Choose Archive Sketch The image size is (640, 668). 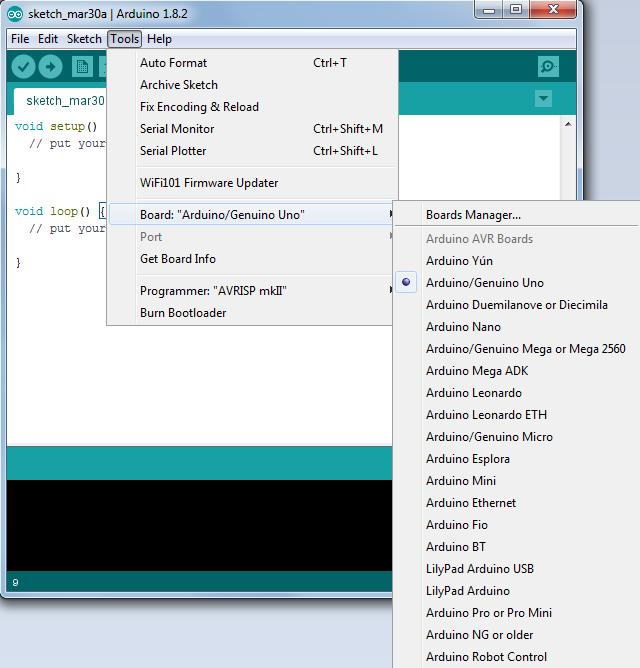coord(252,85)
